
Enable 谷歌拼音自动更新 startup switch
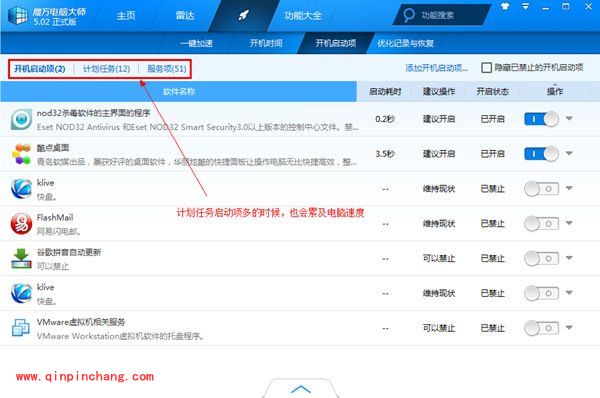541,258
